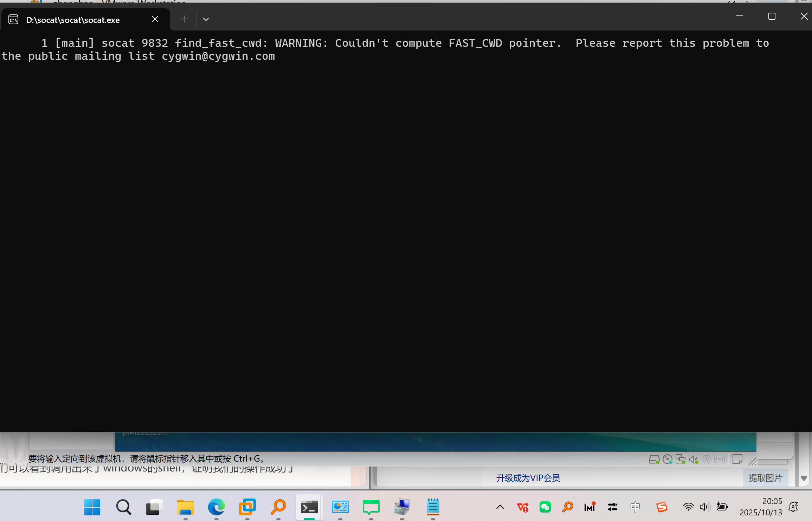The image size is (812, 521).
Task: Toggle the Chinese 中 input mode indicator
Action: [x=635, y=507]
